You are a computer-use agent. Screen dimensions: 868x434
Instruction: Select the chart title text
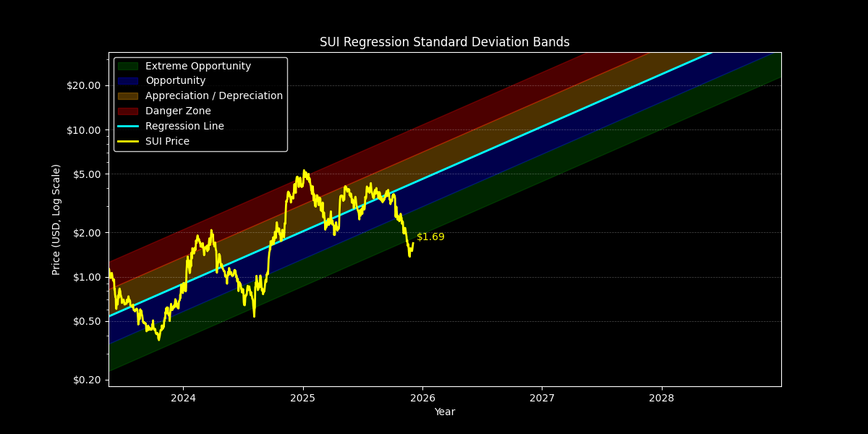pos(444,42)
